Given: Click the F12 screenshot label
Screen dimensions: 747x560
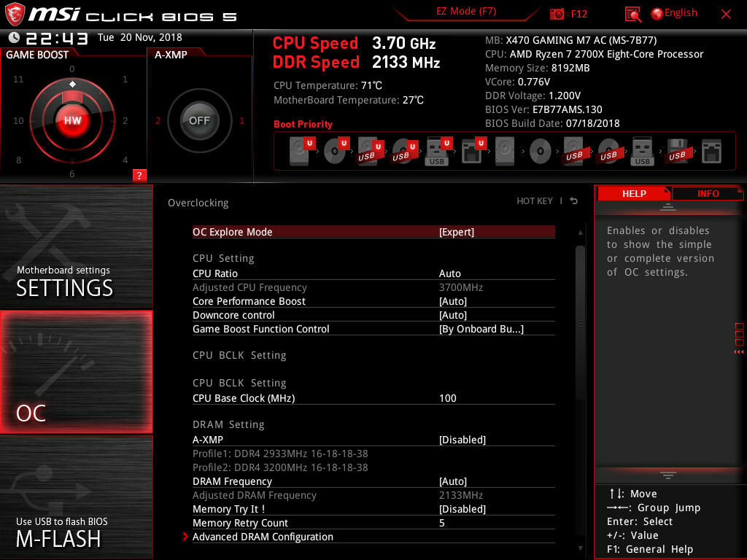Looking at the screenshot, I should click(x=578, y=14).
